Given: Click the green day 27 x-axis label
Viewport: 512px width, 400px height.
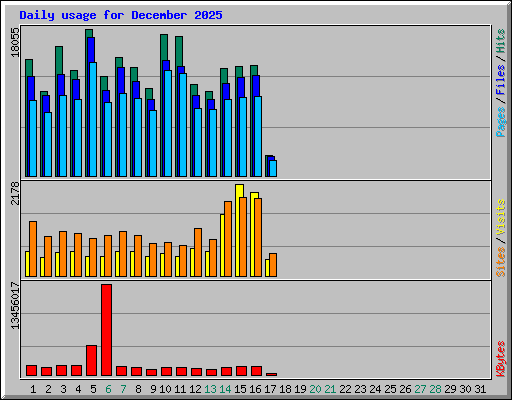Looking at the screenshot, I should coord(420,389).
